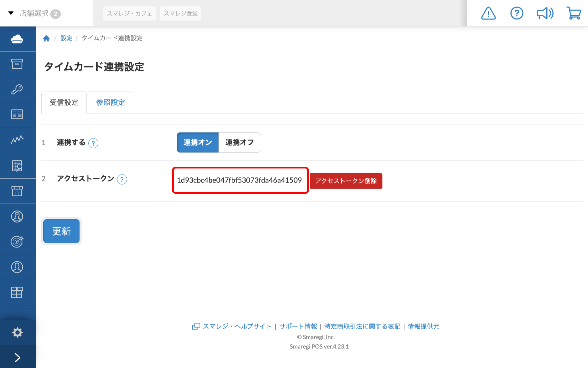Open スマレジ・ヘルプサイト link
The height and width of the screenshot is (368, 588).
[232, 326]
